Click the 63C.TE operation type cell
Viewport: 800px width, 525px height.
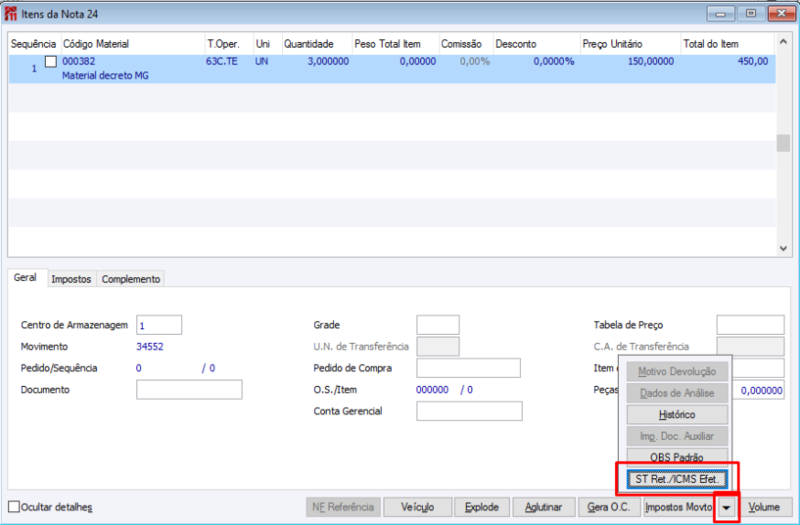click(x=221, y=61)
